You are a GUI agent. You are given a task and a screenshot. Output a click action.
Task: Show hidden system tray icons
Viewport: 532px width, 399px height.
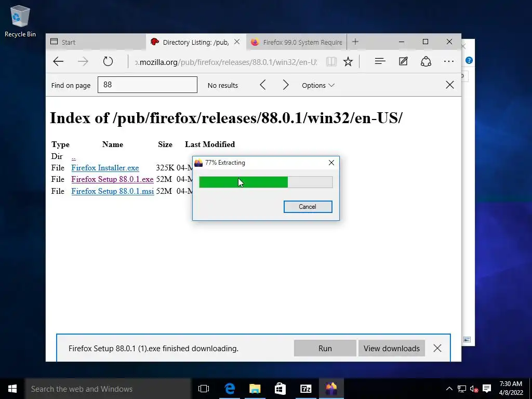[449, 389]
